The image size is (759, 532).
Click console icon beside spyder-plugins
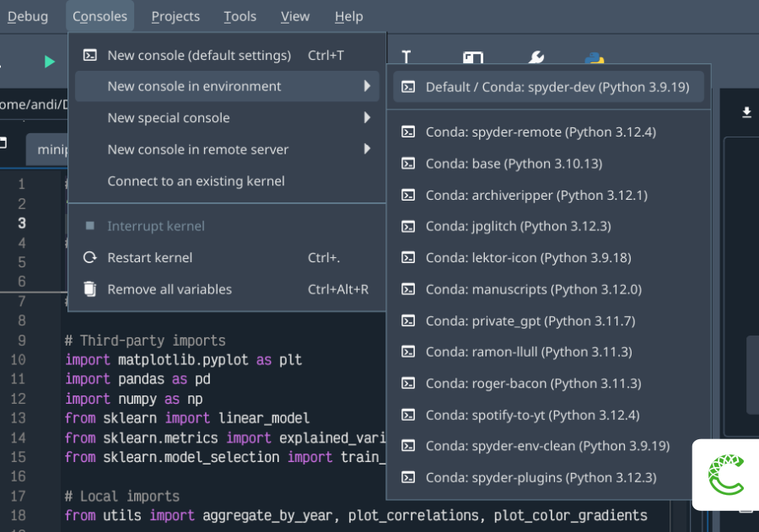pos(408,477)
